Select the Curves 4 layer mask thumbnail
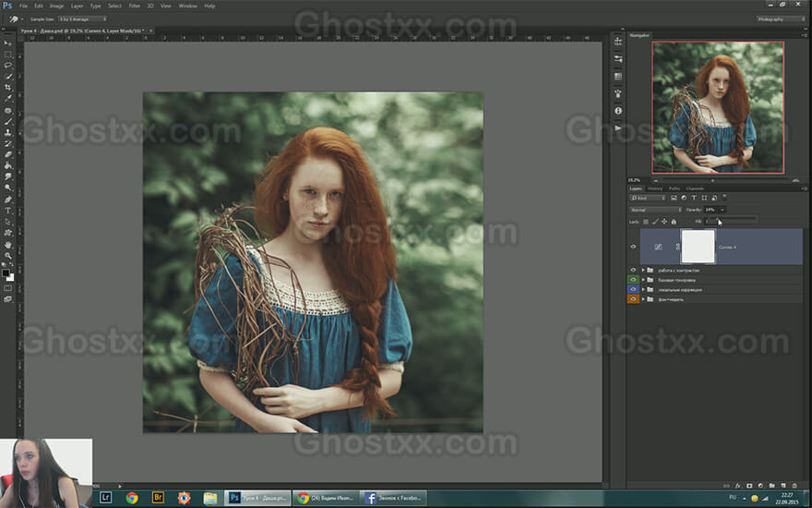Image resolution: width=812 pixels, height=508 pixels. click(698, 247)
